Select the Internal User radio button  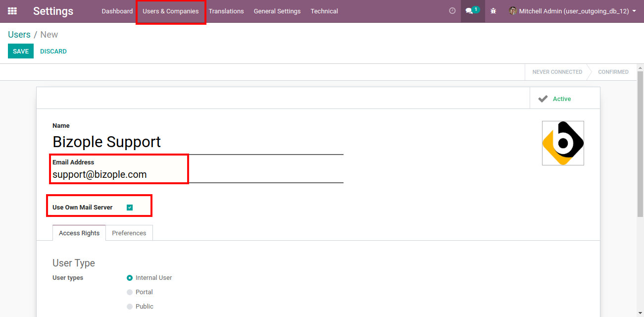130,278
